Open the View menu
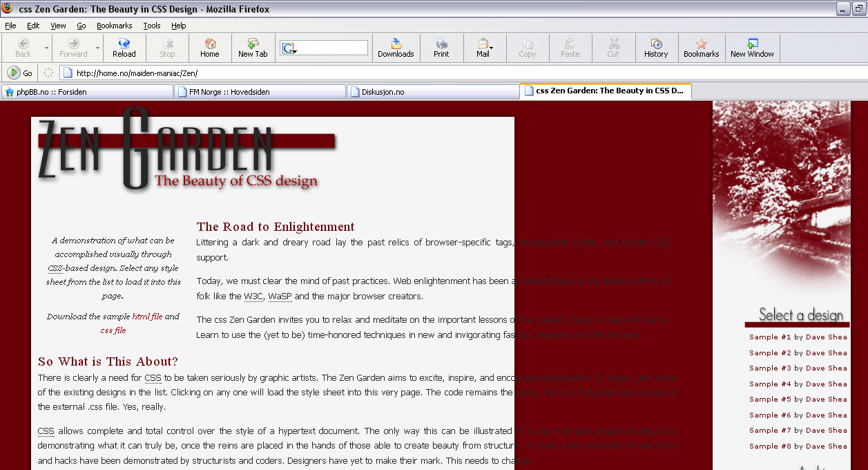The height and width of the screenshot is (470, 868). (58, 26)
